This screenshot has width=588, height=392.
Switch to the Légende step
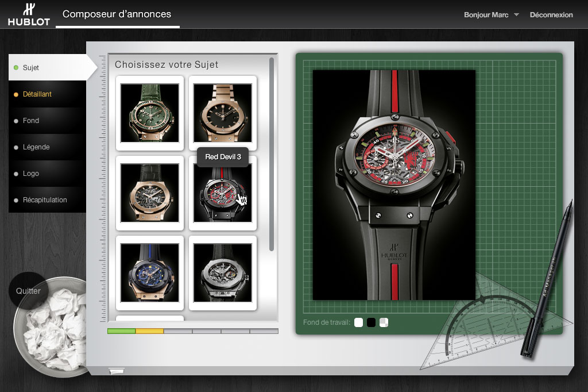(x=47, y=147)
